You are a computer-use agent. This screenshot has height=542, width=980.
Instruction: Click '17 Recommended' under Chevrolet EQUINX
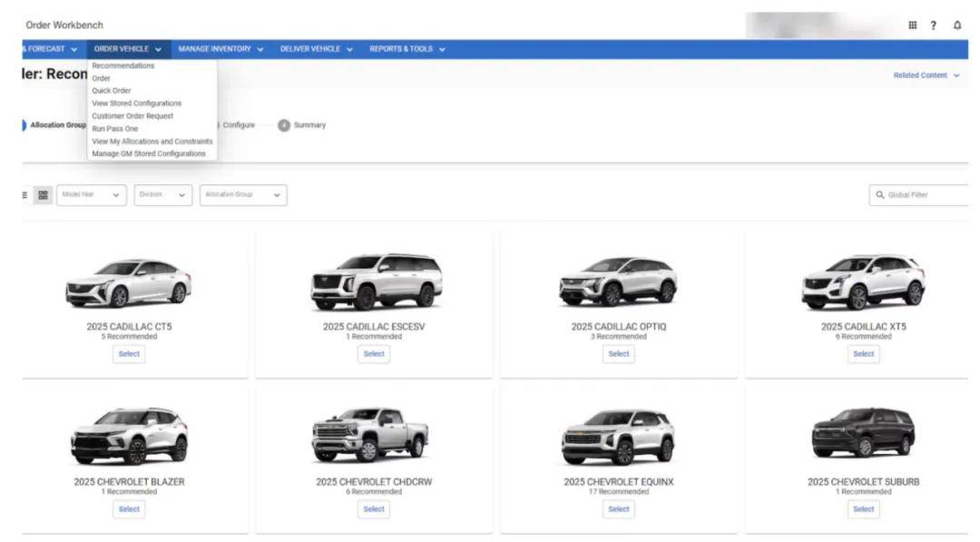click(619, 492)
